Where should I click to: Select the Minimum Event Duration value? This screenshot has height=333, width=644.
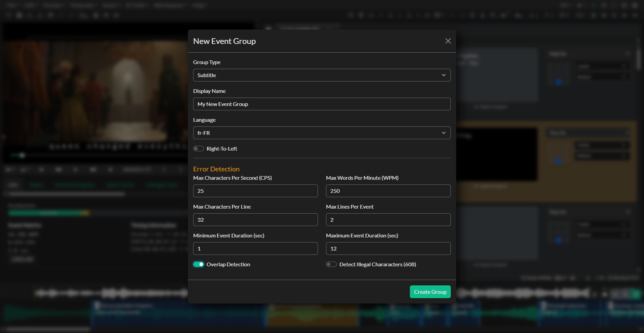[x=255, y=248]
